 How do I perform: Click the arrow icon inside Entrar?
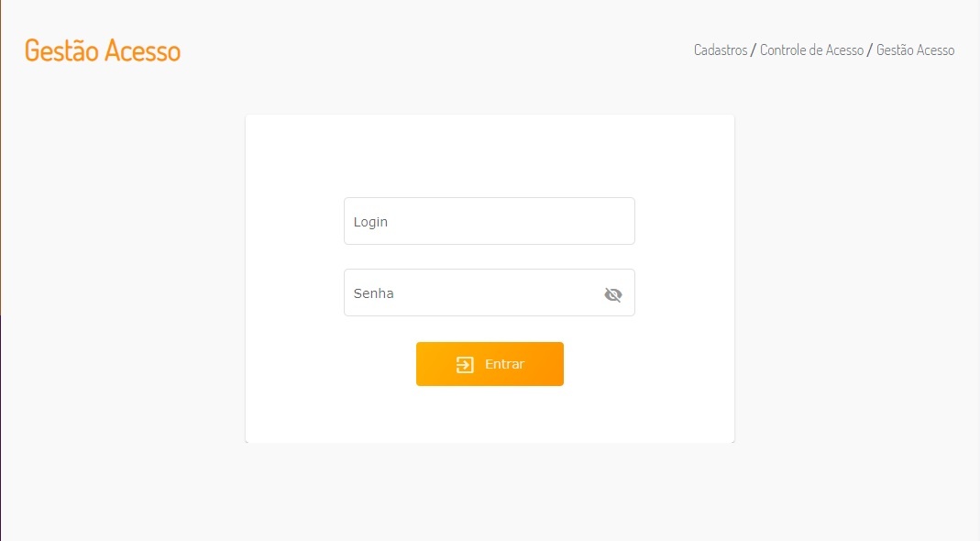tap(465, 365)
